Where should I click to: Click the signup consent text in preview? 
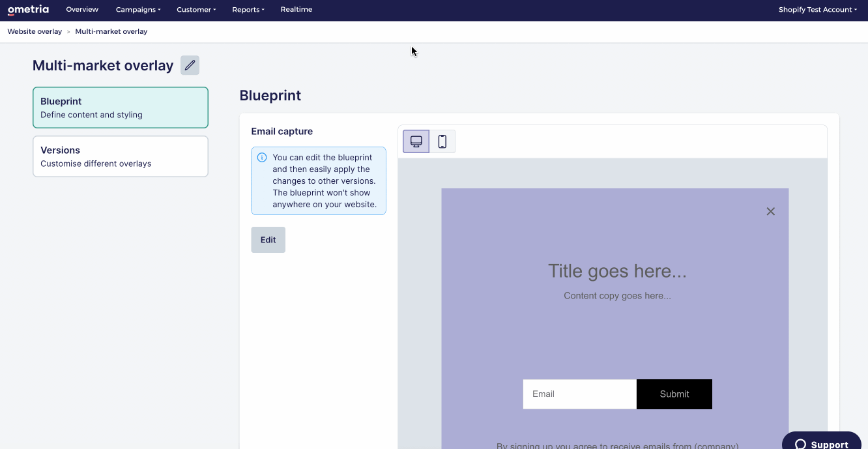point(617,446)
